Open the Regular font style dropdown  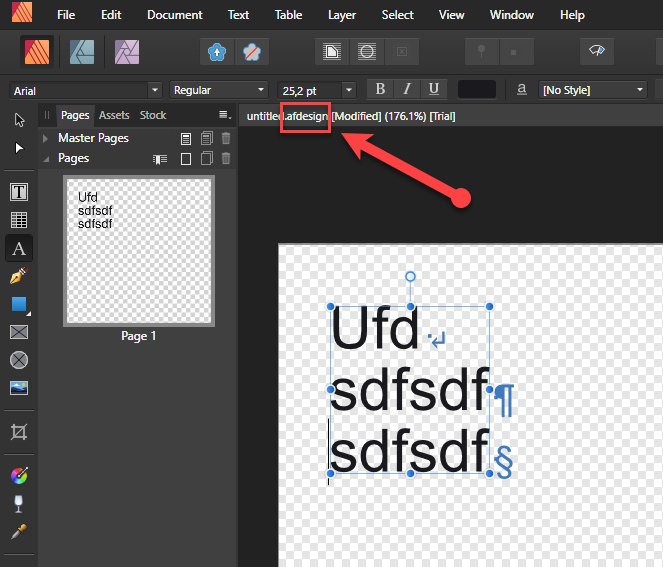[261, 90]
